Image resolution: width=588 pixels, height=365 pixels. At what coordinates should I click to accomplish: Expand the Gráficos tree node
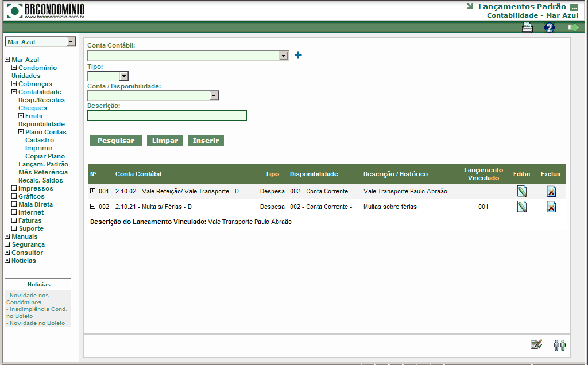[14, 196]
